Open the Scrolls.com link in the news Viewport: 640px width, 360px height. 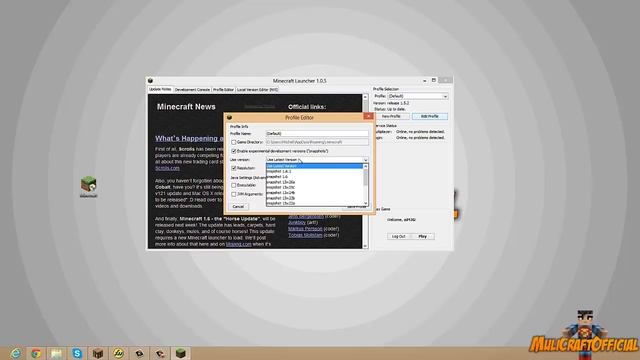[x=167, y=168]
